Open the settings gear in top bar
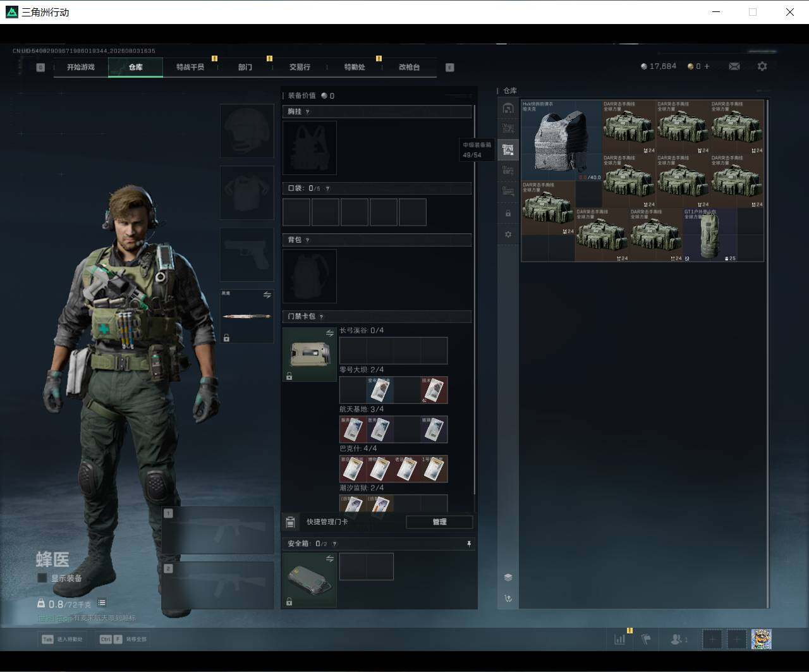Screen dimensions: 809x672 pos(762,66)
